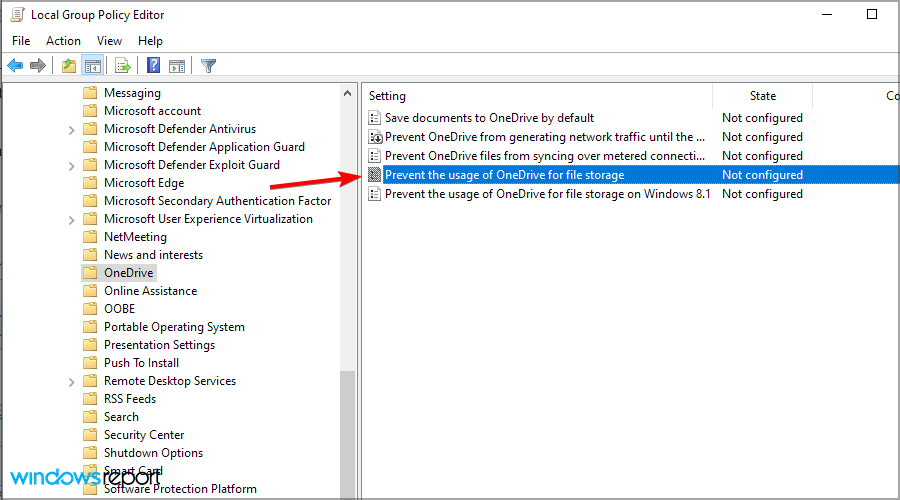Click the tree scrollbar up arrow

pyautogui.click(x=347, y=92)
